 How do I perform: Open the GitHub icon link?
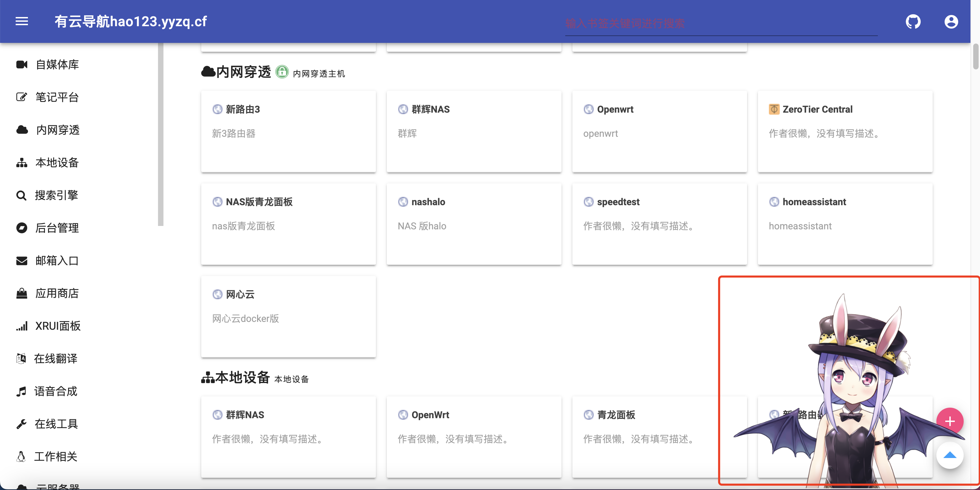pos(913,21)
